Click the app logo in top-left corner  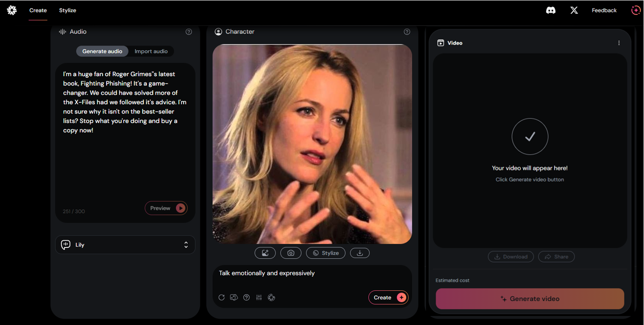tap(12, 10)
